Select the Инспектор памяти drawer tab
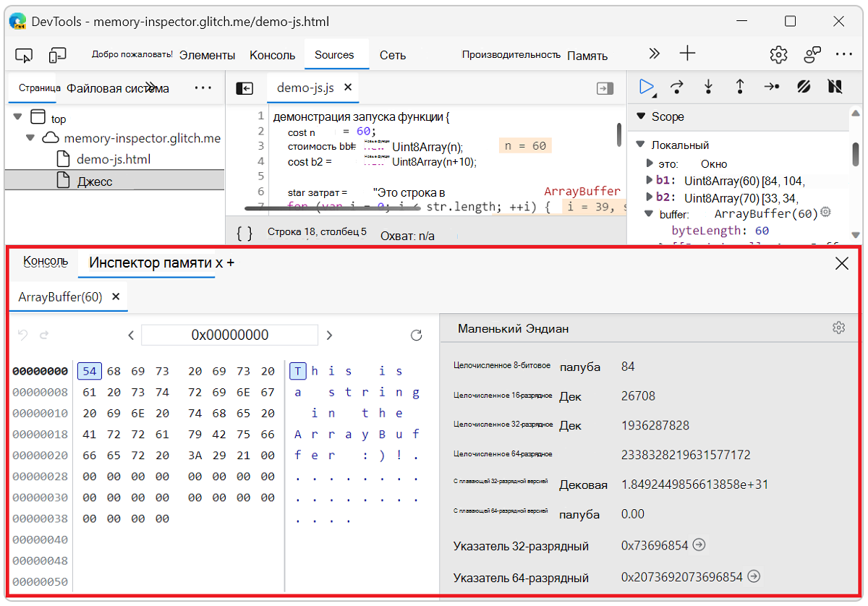This screenshot has width=868, height=606. click(151, 263)
